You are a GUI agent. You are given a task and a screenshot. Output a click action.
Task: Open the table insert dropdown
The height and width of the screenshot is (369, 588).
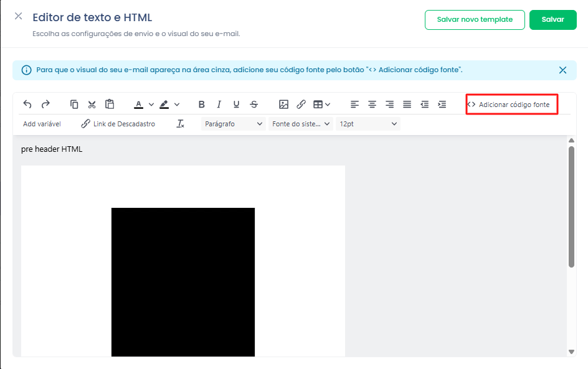[x=322, y=105]
